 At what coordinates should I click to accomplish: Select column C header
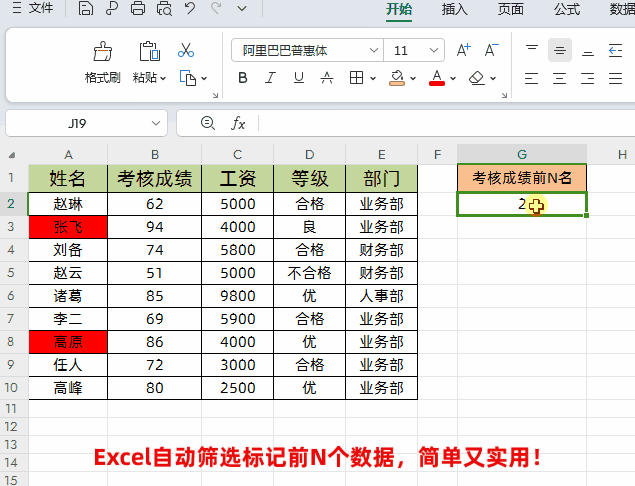click(x=237, y=154)
